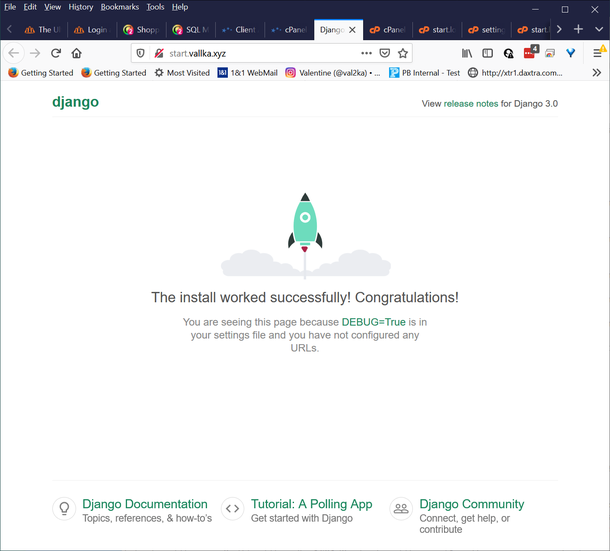610x551 pixels.
Task: Open 1&1 WebMail bookmark
Action: 248,73
